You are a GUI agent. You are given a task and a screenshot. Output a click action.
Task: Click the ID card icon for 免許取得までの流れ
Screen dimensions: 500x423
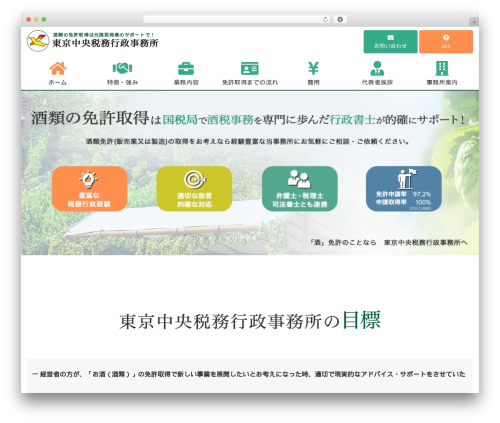pyautogui.click(x=250, y=68)
